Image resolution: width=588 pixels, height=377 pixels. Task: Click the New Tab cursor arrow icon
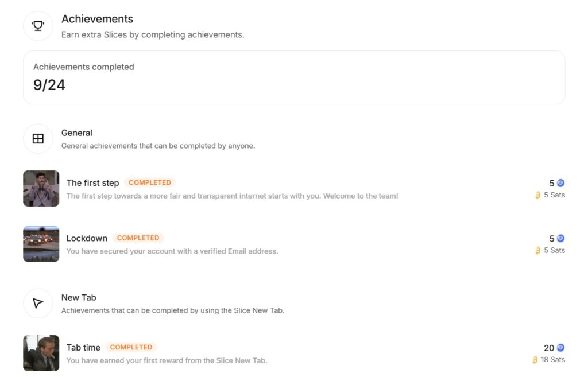tap(38, 303)
